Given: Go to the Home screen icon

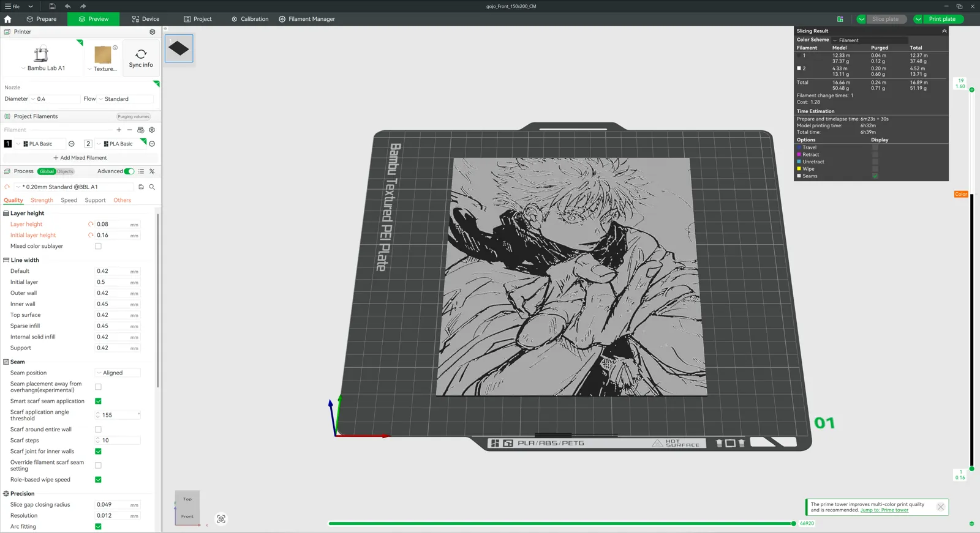Looking at the screenshot, I should point(7,19).
